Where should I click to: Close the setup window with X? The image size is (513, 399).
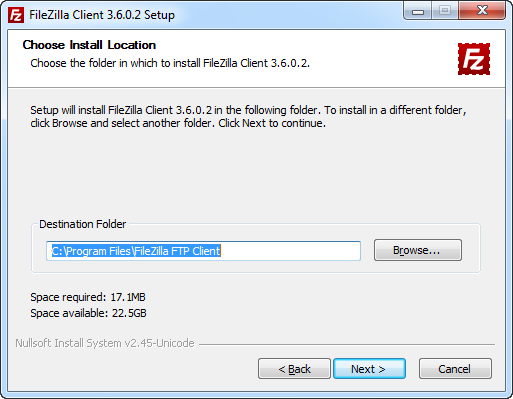click(482, 11)
